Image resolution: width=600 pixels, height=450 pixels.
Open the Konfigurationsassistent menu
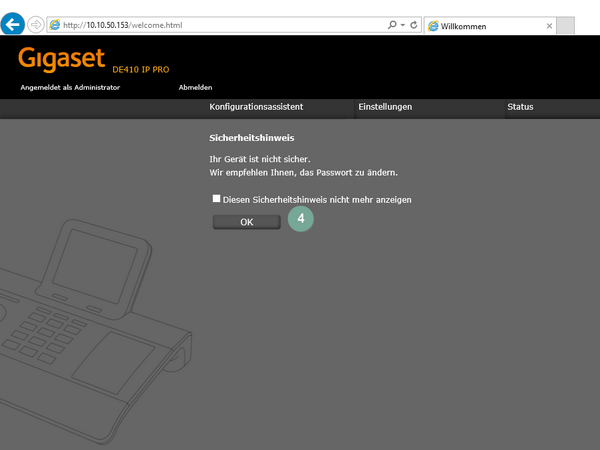click(x=256, y=107)
